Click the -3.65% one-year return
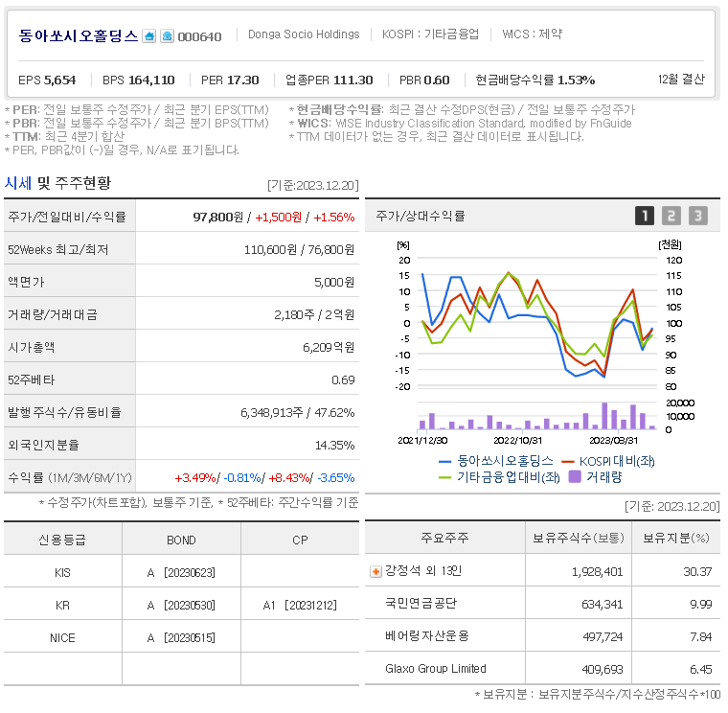 click(x=335, y=478)
